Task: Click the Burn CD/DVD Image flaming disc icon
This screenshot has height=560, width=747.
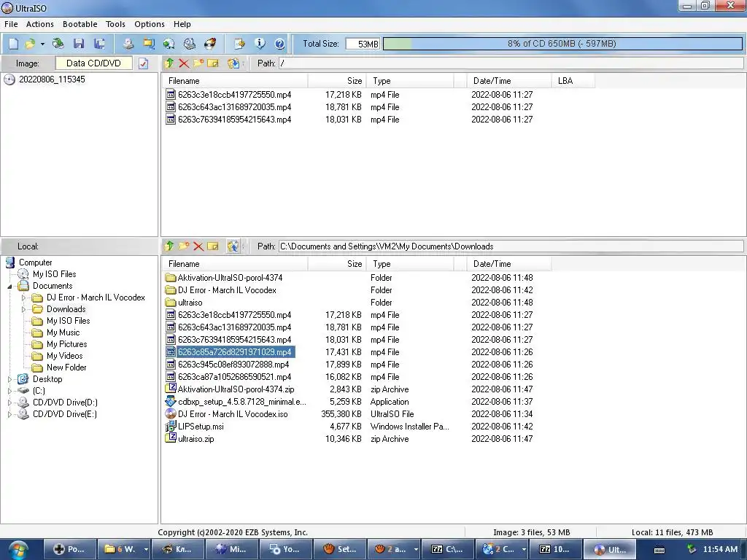Action: point(210,44)
